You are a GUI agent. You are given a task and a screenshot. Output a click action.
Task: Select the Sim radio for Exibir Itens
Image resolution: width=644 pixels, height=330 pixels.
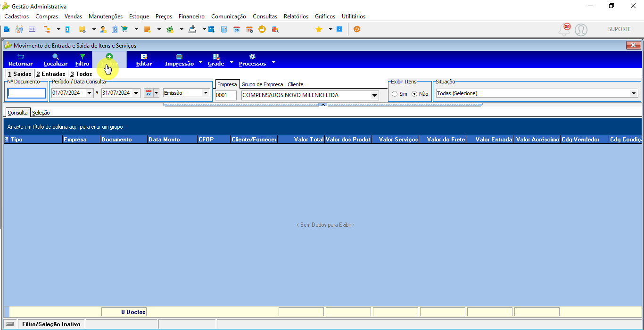tap(395, 94)
